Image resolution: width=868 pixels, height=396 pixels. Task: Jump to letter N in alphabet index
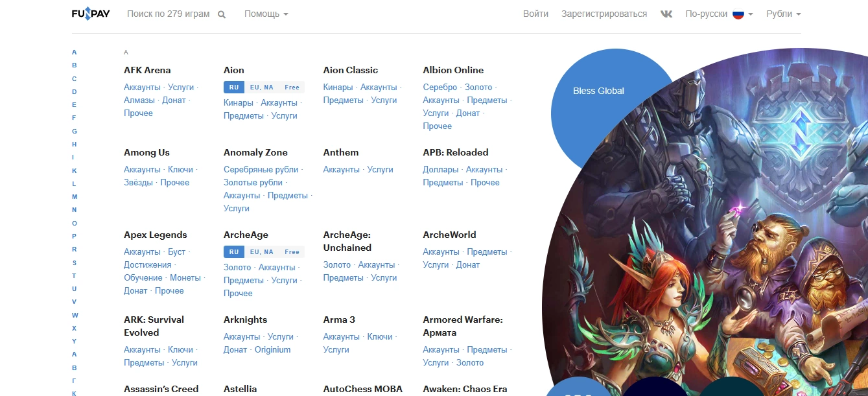(x=75, y=210)
